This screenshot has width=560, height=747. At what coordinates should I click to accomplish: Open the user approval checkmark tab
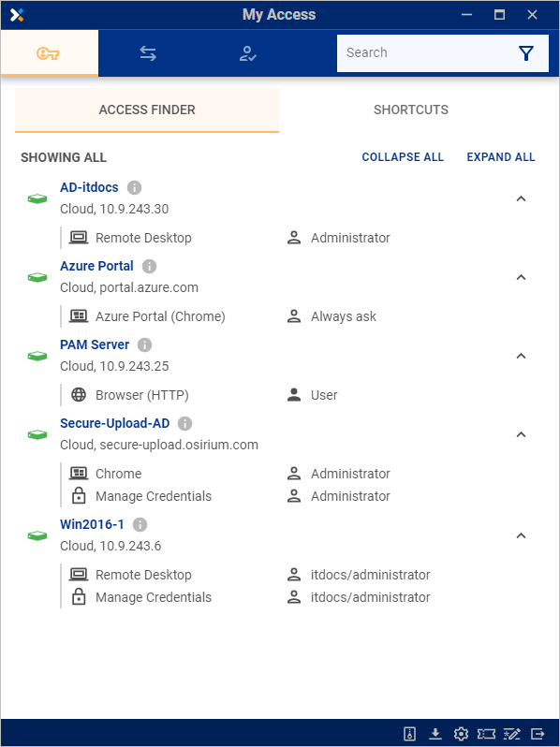(x=247, y=52)
